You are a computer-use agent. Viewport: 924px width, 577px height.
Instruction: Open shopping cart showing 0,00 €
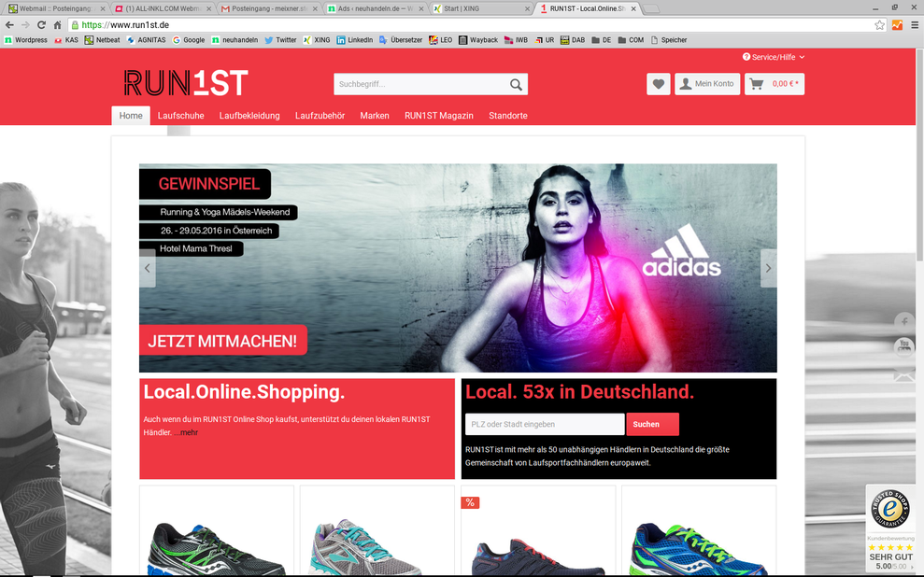pos(775,84)
